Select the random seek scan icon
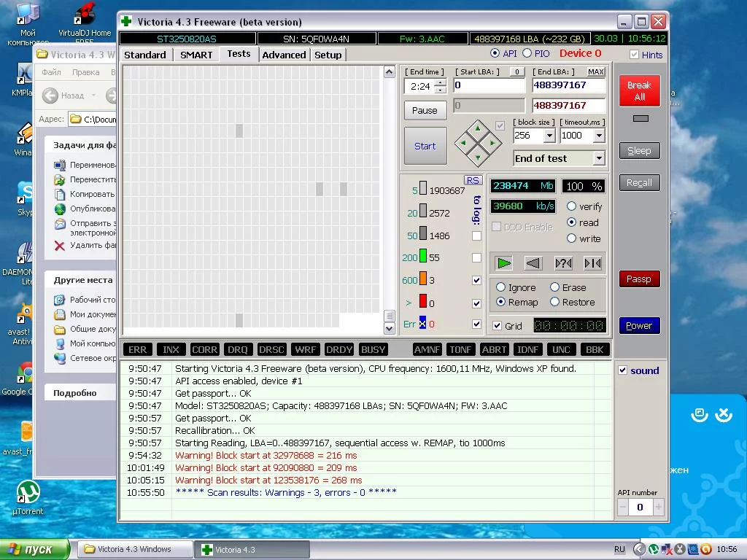Viewport: 747px width, 560px height. tap(563, 263)
